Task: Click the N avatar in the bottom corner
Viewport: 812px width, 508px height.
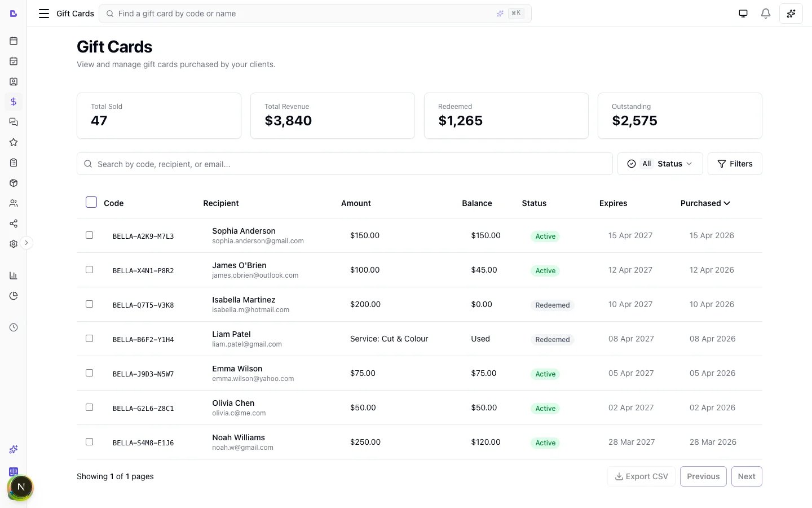Action: point(21,487)
